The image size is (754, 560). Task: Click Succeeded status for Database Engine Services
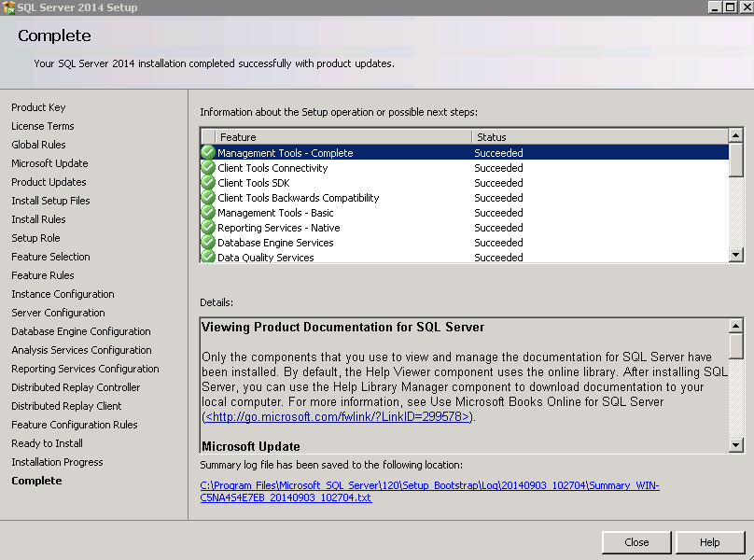tap(498, 243)
